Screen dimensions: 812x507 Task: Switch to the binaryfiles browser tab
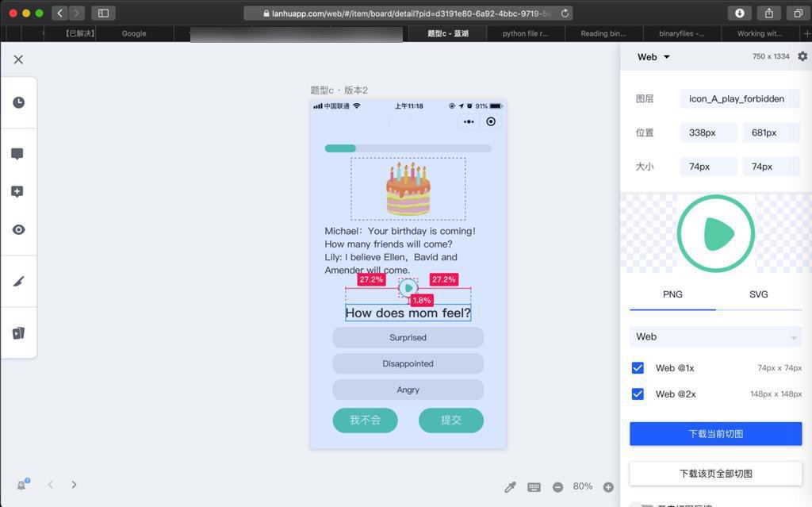pyautogui.click(x=681, y=33)
